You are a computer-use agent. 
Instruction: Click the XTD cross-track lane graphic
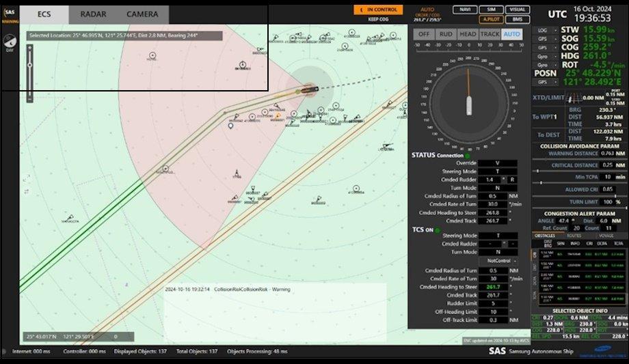[x=575, y=98]
